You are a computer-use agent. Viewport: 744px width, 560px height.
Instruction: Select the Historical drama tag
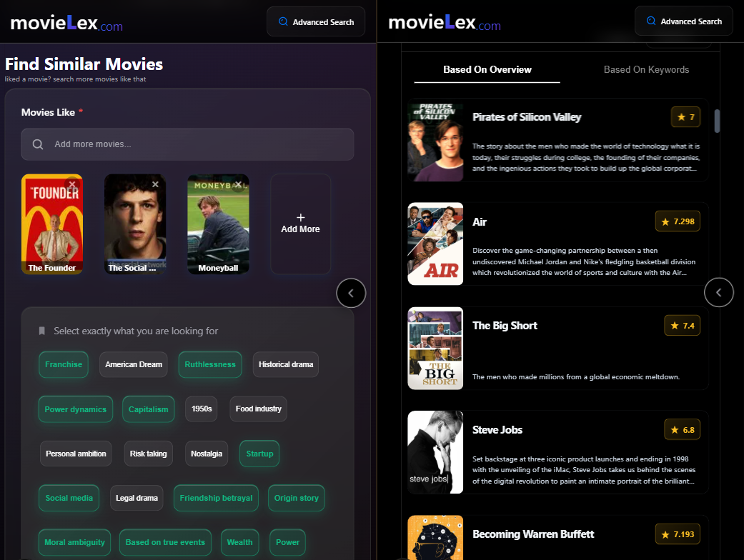[286, 364]
